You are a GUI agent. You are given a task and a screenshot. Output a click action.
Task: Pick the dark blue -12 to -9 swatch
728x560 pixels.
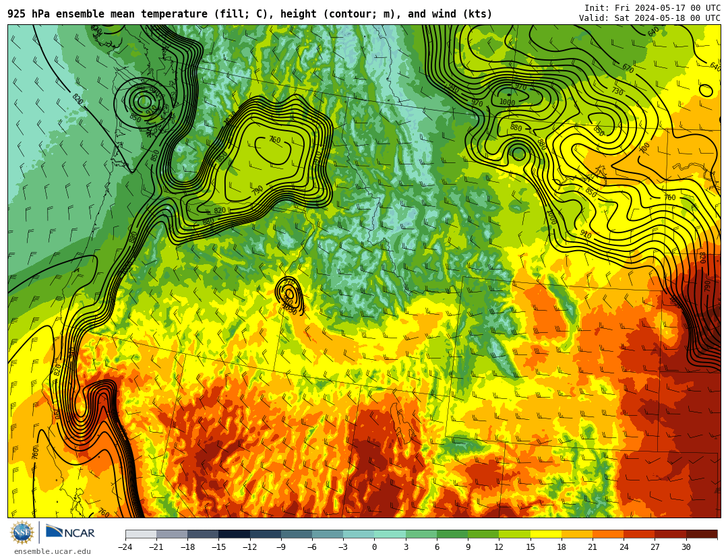pos(266,534)
